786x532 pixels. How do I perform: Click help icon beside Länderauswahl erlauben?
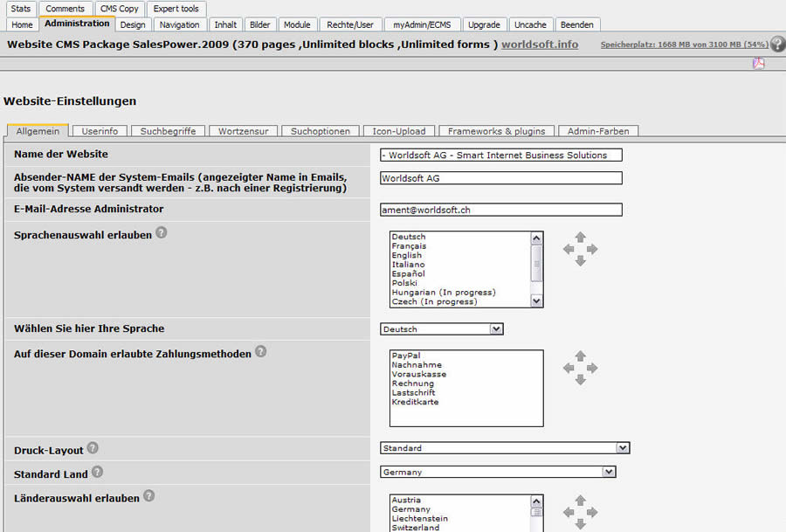[149, 496]
